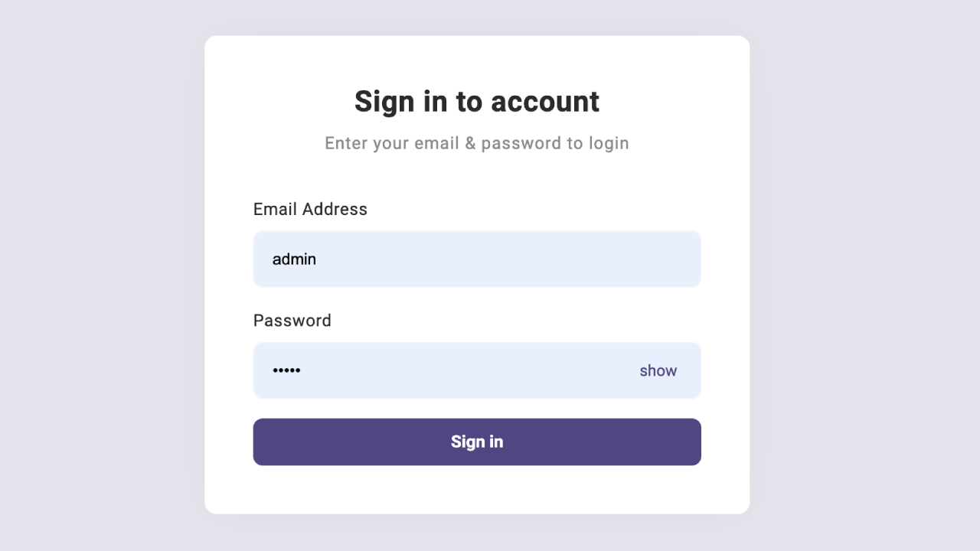
Task: Click the "Sign in" text on the button
Action: point(476,442)
